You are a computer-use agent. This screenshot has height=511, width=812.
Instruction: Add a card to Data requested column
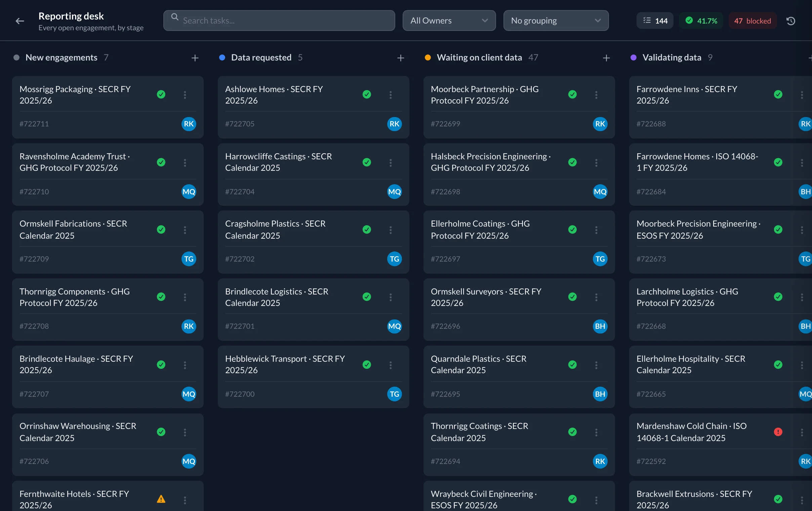coord(401,58)
